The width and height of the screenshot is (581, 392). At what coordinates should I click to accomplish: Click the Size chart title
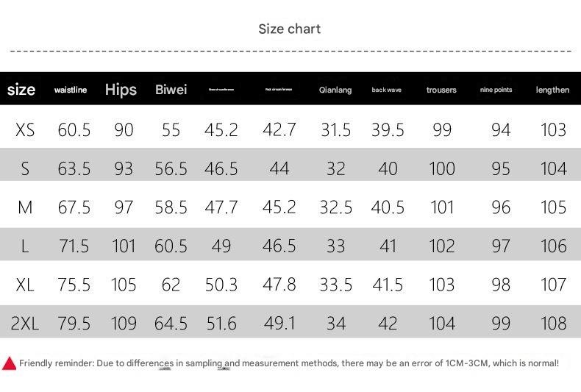click(290, 29)
